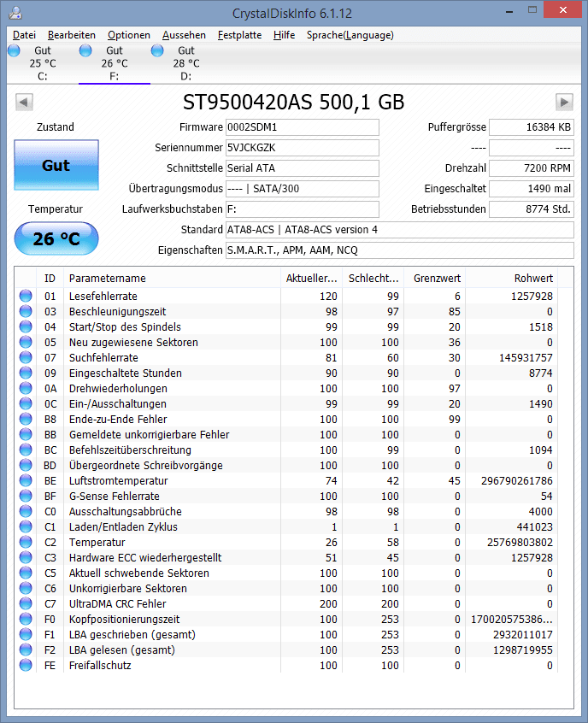The image size is (588, 723).
Task: Click status circle for Laden/Entladen Zyklus row
Action: [x=26, y=526]
